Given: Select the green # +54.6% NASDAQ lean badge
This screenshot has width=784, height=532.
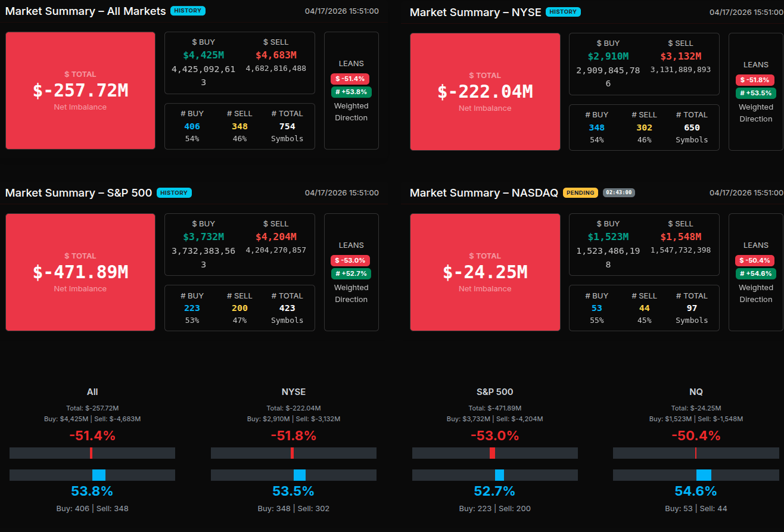Looking at the screenshot, I should click(x=755, y=273).
